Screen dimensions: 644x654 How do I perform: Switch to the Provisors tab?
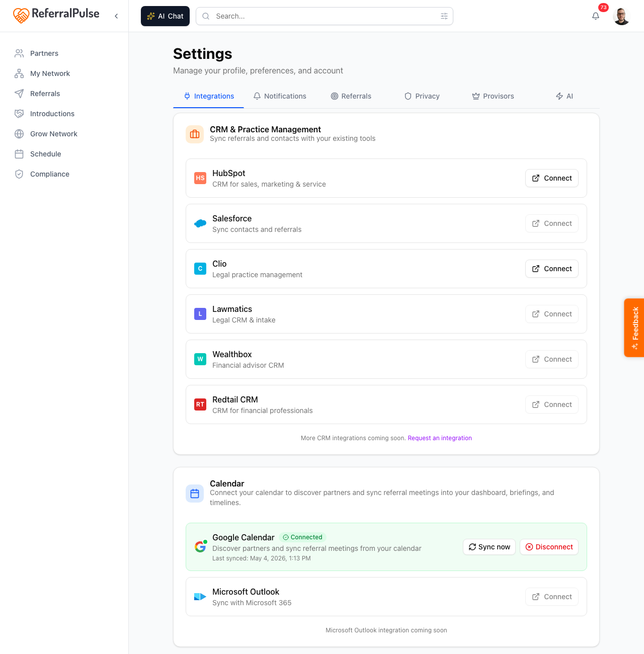point(493,96)
